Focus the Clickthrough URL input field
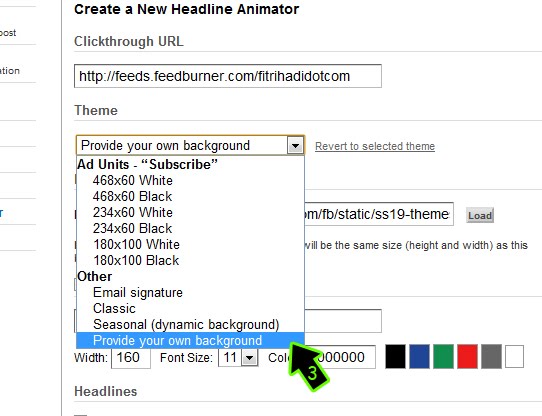The height and width of the screenshot is (416, 542). point(228,76)
